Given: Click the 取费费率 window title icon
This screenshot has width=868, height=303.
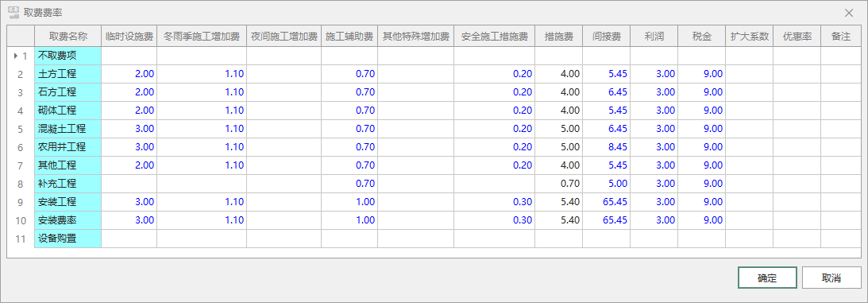Looking at the screenshot, I should point(14,12).
